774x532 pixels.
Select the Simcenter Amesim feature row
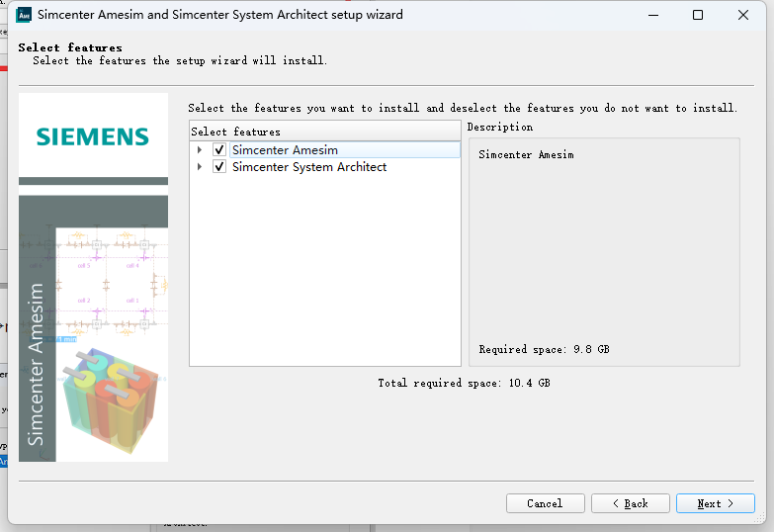pyautogui.click(x=345, y=149)
